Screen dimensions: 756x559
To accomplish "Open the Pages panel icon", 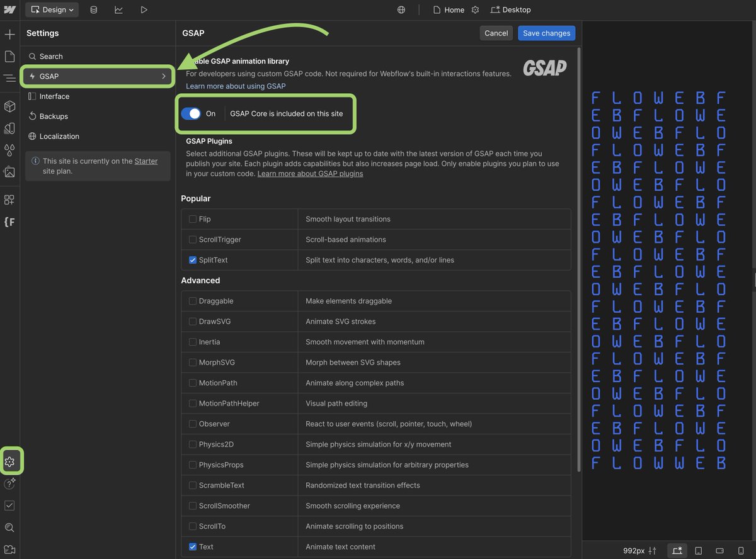I will coord(9,57).
